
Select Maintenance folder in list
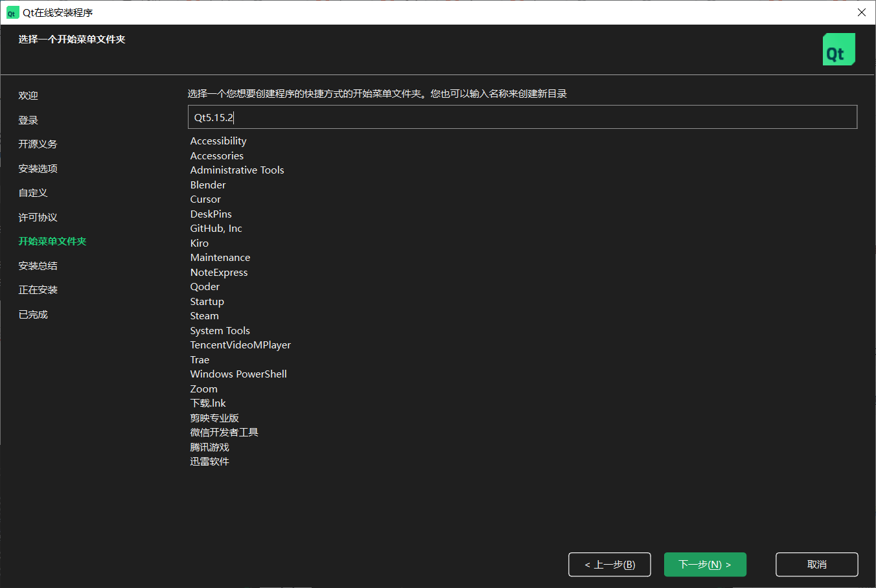click(x=220, y=258)
